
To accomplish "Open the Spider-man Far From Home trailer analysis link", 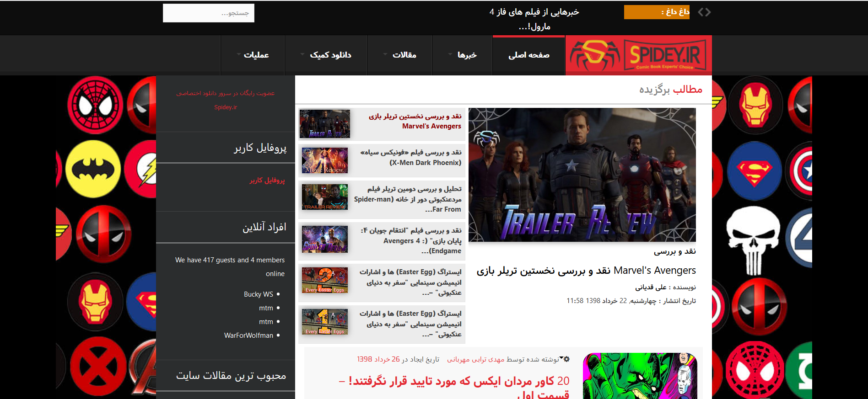I will coord(408,199).
